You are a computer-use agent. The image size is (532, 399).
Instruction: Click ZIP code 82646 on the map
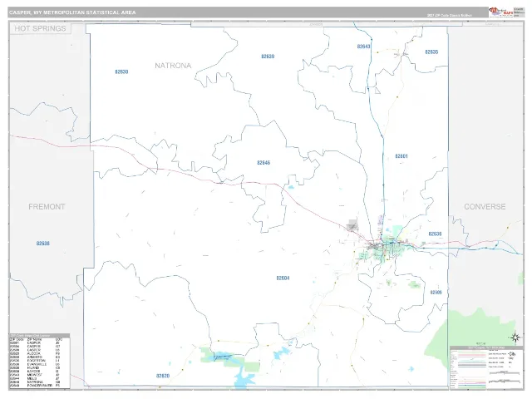click(264, 163)
